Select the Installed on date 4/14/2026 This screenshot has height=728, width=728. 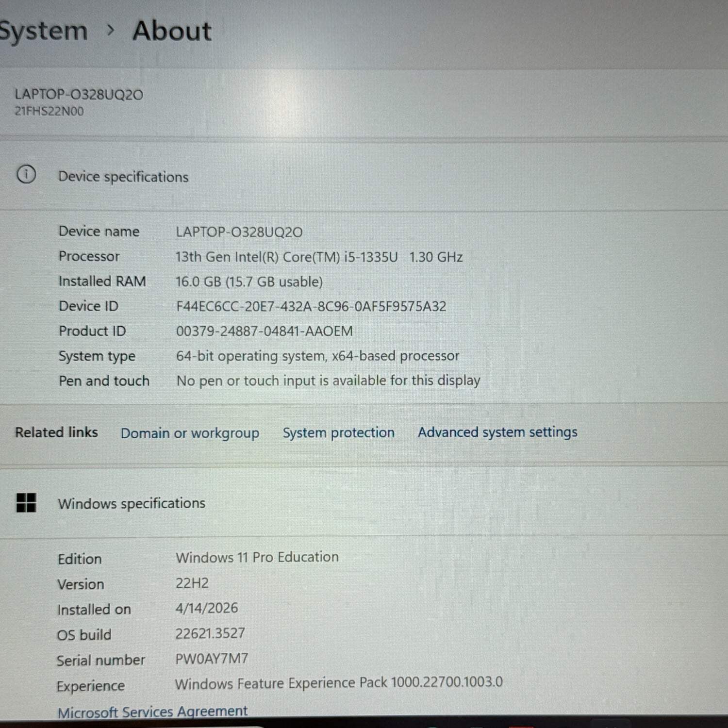(207, 608)
